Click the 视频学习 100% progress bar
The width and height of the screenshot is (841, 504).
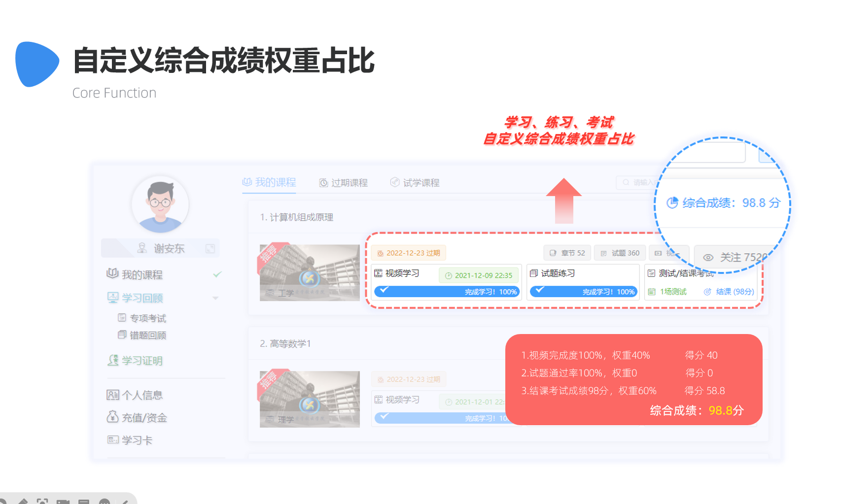pos(447,292)
